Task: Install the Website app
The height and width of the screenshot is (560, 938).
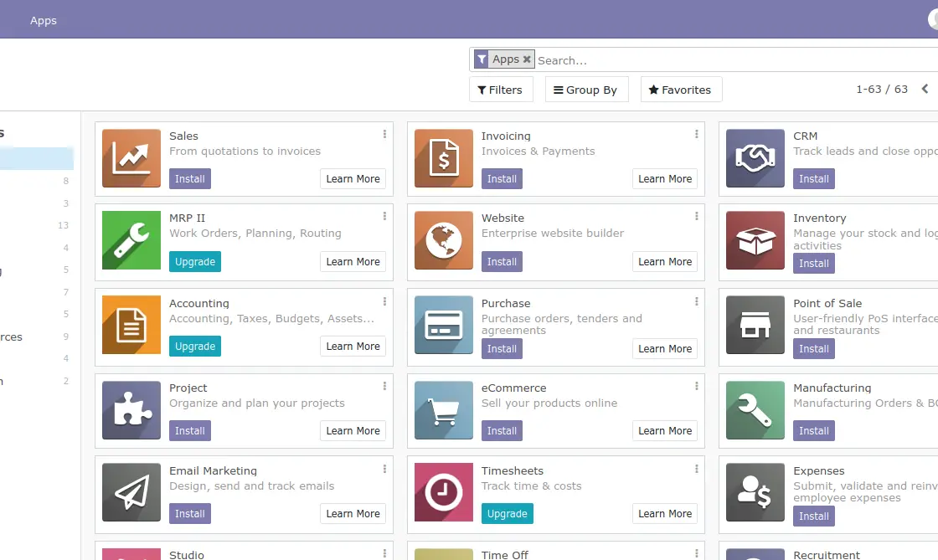Action: pyautogui.click(x=502, y=262)
